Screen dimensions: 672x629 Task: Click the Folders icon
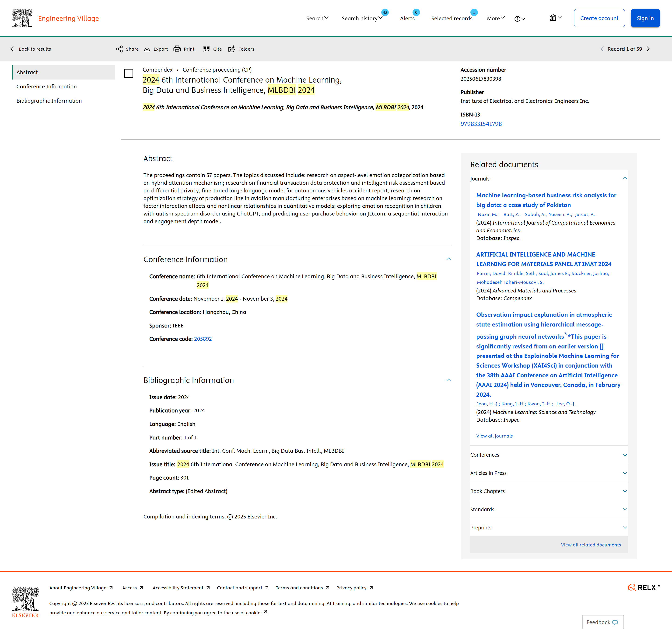click(231, 49)
